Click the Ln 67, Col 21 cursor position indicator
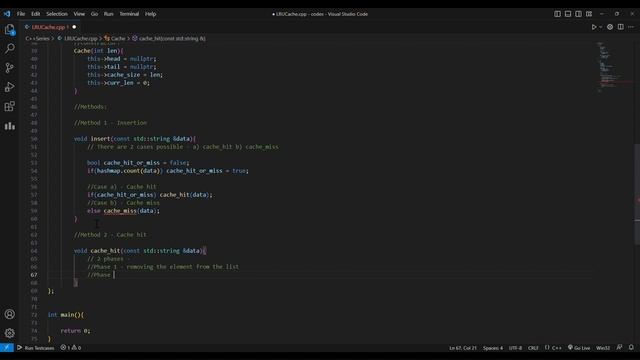 (463, 348)
